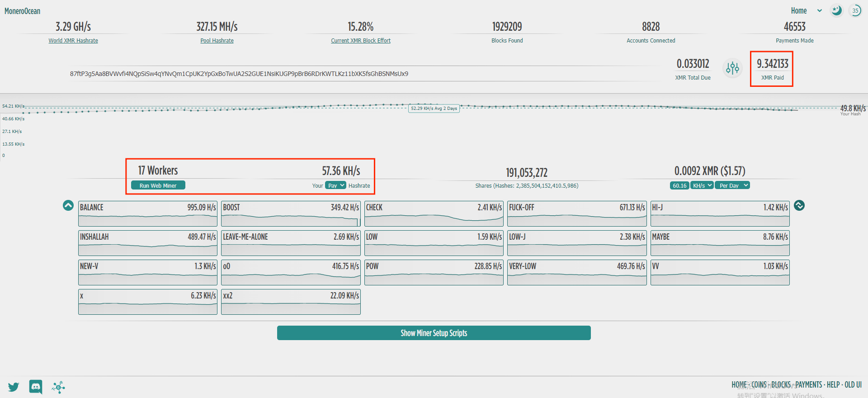The width and height of the screenshot is (868, 398).
Task: Click the 8828 Accounts Connected value
Action: click(651, 27)
